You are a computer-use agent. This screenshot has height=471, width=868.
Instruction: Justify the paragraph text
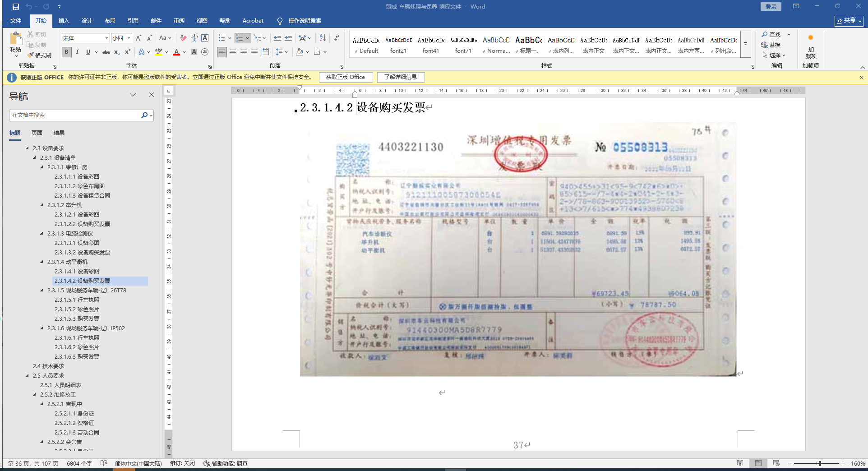point(254,52)
